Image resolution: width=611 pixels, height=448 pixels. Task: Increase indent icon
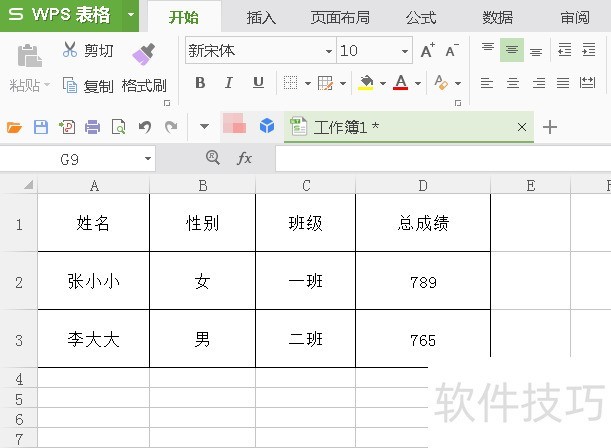[588, 50]
